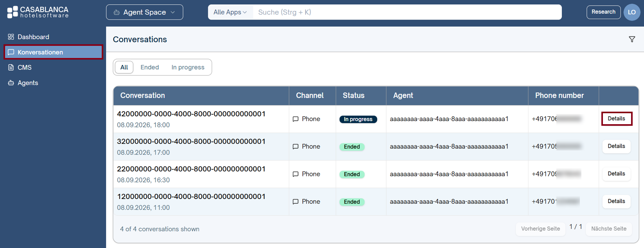Click agent ID in the In progress row
644x248 pixels.
pos(449,119)
